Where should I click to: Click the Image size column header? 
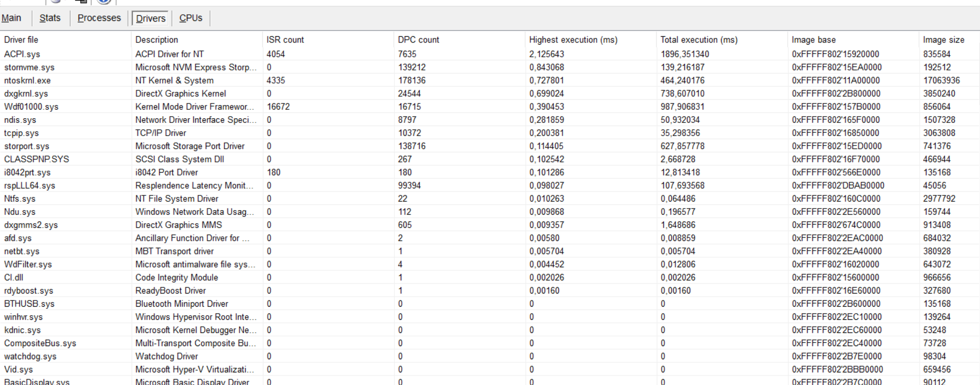click(943, 40)
